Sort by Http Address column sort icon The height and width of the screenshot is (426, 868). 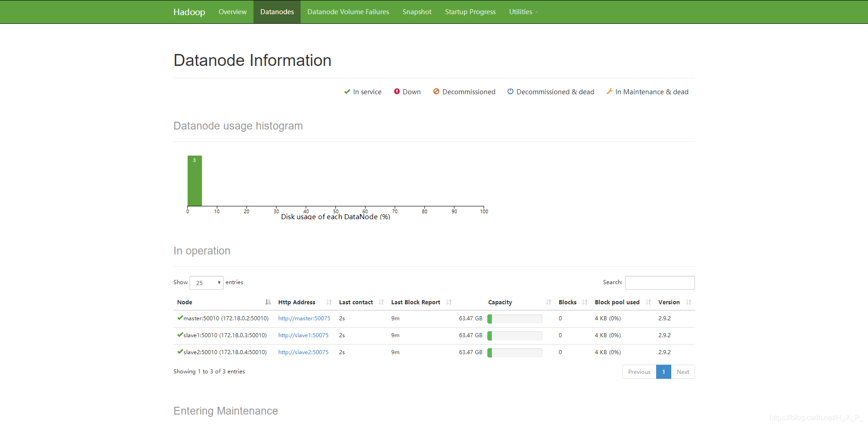tap(329, 302)
